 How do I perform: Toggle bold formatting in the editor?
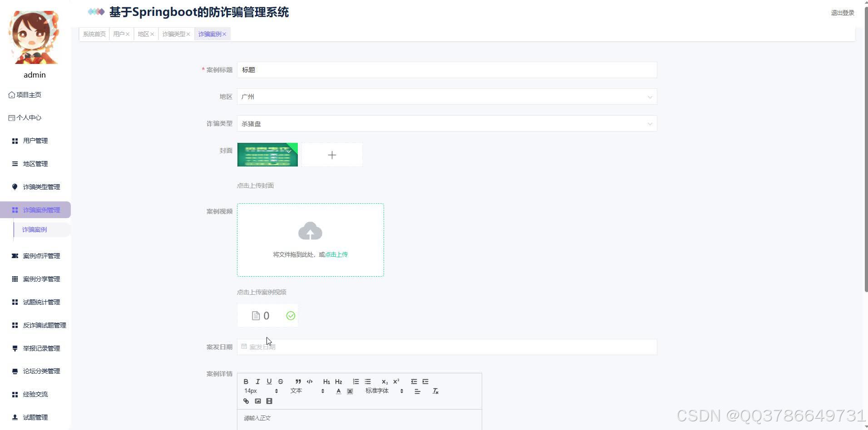click(246, 381)
